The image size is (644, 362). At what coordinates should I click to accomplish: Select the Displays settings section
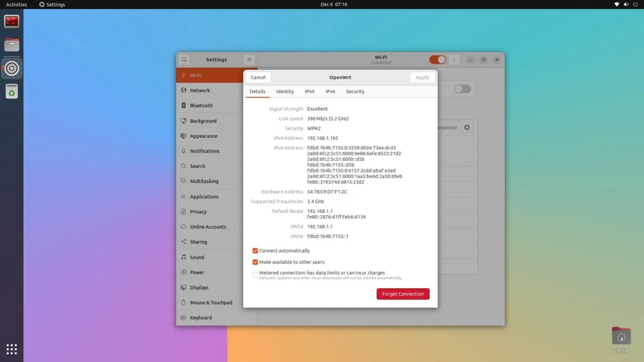click(199, 287)
